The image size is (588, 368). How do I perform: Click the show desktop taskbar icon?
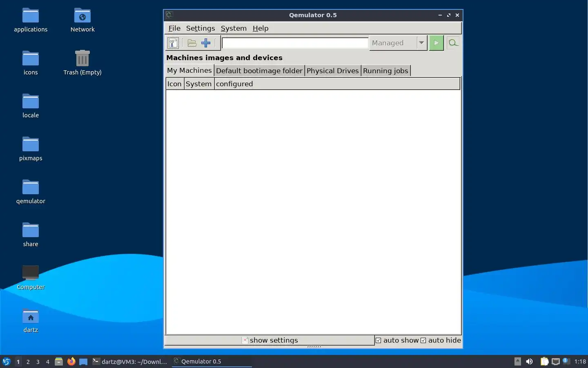[x=83, y=361]
